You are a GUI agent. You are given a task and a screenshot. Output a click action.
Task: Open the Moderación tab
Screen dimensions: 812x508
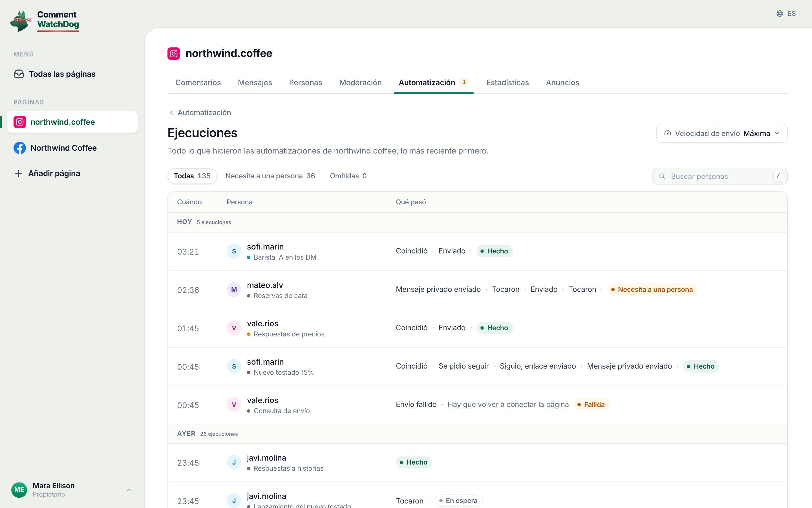[x=360, y=83]
